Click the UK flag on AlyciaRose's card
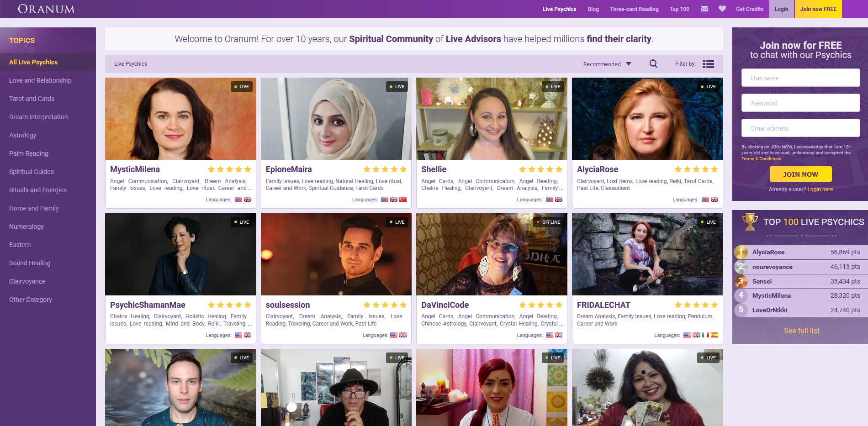 pos(715,200)
